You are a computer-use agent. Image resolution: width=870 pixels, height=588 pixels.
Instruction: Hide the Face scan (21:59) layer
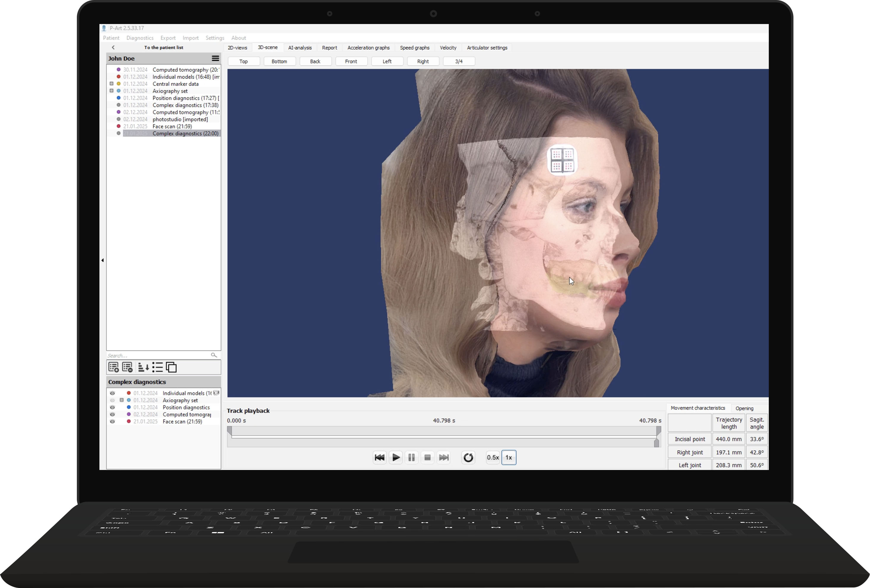112,421
